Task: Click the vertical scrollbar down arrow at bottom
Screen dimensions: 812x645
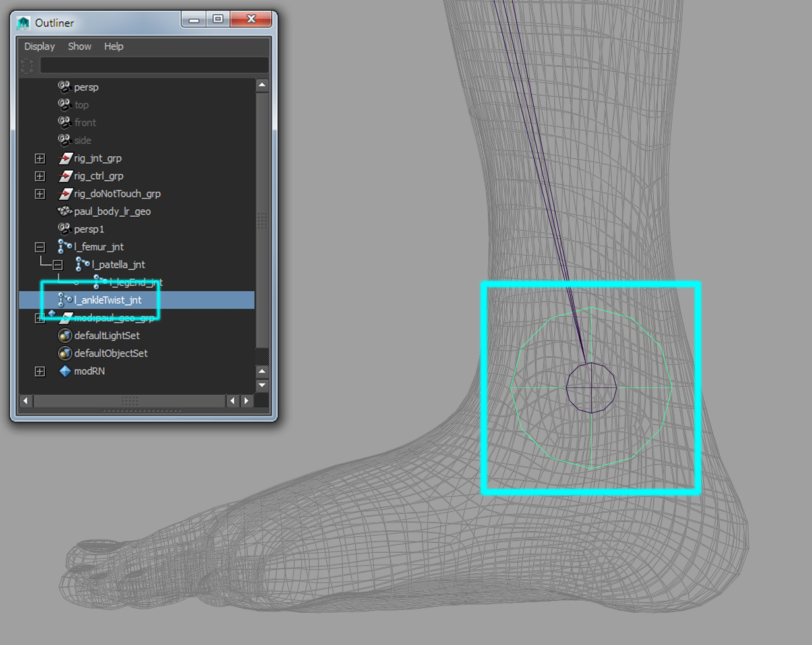Action: coord(262,385)
